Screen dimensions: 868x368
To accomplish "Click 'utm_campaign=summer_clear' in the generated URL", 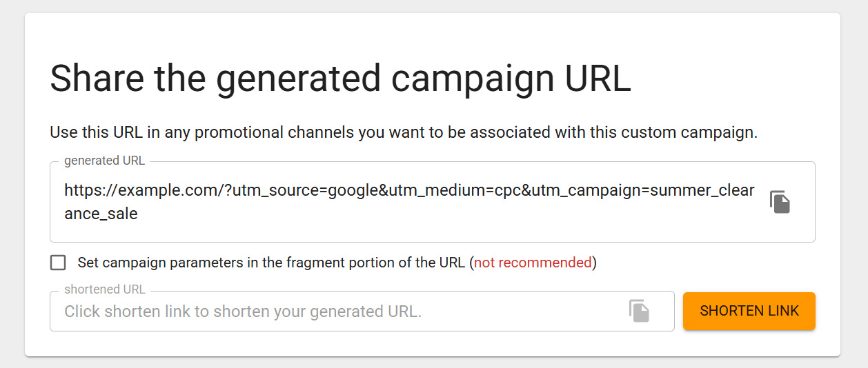I will click(x=643, y=190).
